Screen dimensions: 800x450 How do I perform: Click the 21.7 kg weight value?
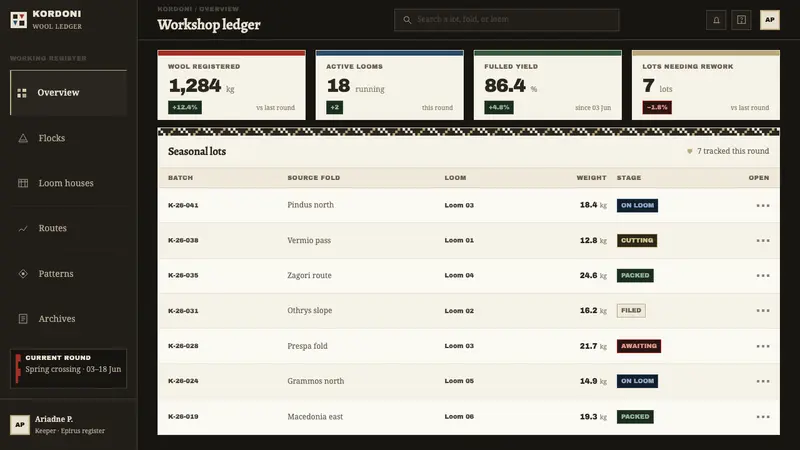[x=593, y=346]
